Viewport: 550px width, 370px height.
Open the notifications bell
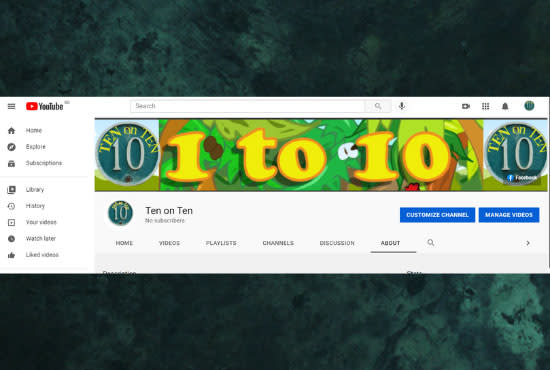[505, 106]
